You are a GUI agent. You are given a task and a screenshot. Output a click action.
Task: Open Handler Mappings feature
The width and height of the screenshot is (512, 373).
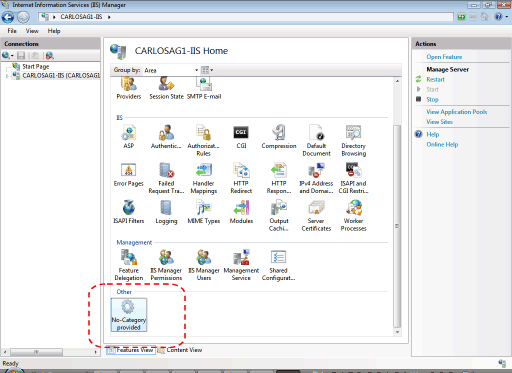coord(203,178)
